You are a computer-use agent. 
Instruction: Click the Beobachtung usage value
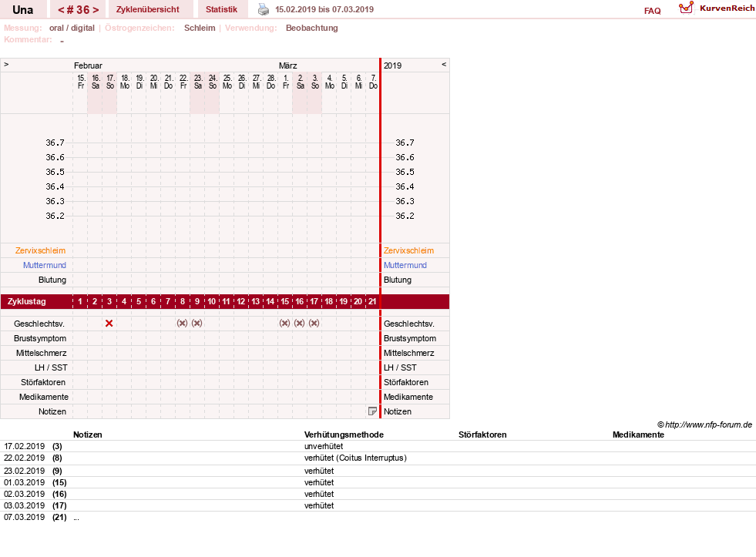coord(311,28)
